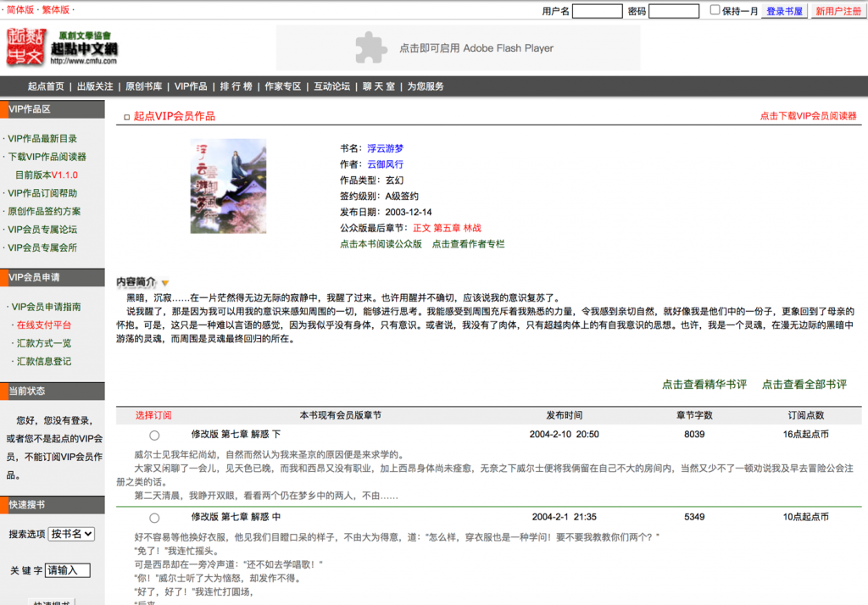
Task: Click word count 5349
Action: (x=694, y=517)
